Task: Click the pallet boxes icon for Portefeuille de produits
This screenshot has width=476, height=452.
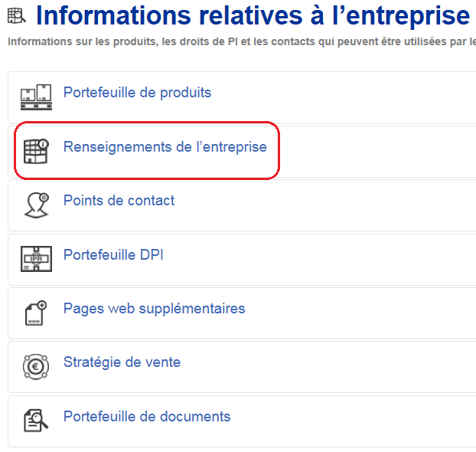Action: pos(36,97)
